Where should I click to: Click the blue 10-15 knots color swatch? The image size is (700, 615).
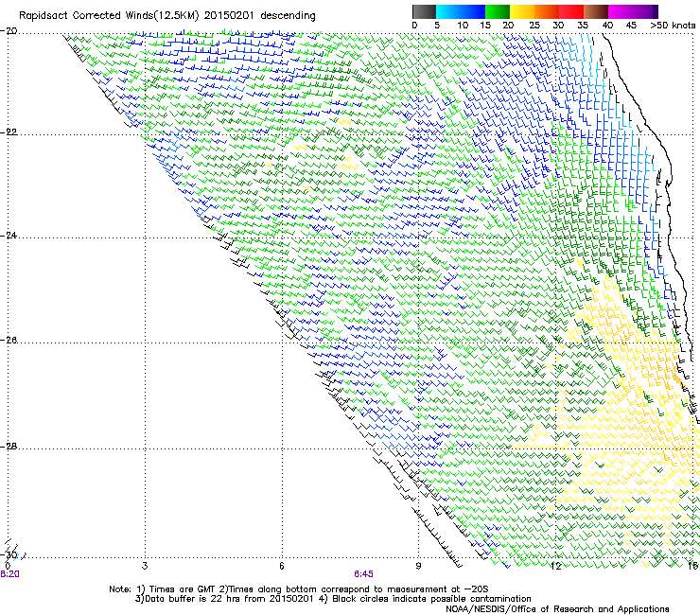point(473,11)
